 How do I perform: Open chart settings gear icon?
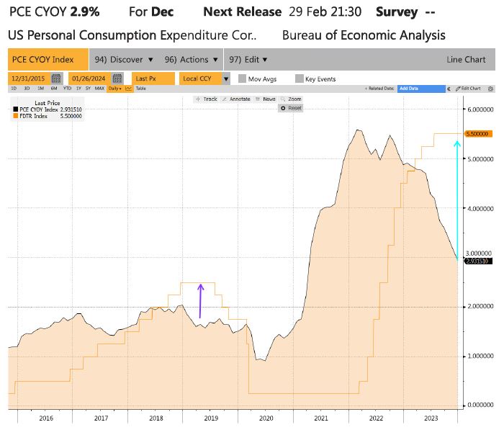click(x=492, y=89)
